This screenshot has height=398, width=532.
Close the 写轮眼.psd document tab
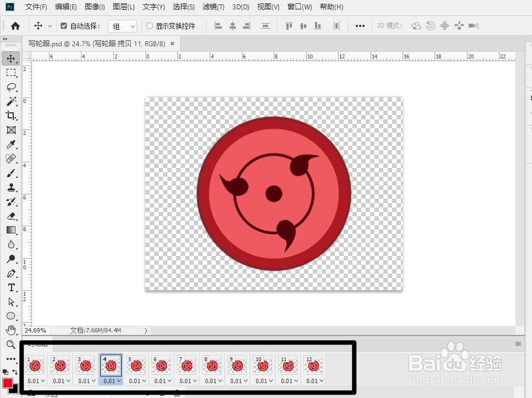point(172,43)
